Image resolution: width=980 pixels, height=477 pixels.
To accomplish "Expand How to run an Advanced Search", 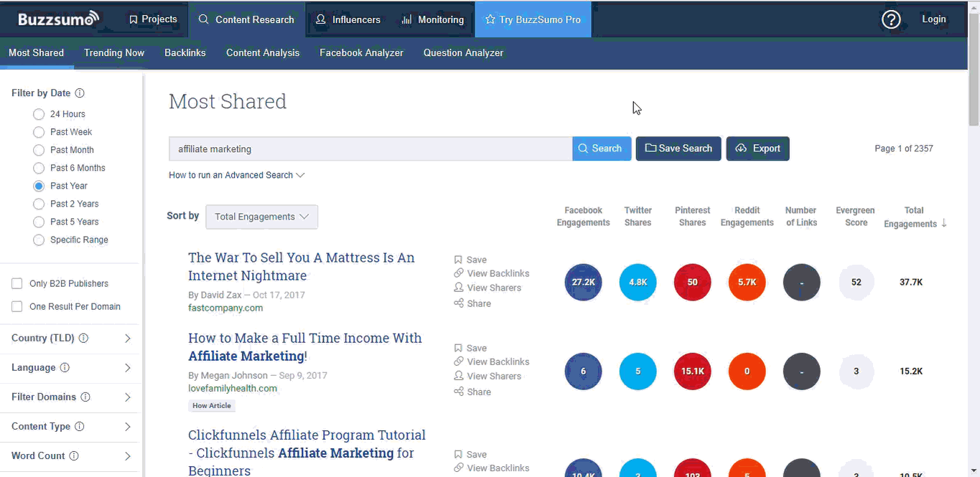I will (236, 175).
